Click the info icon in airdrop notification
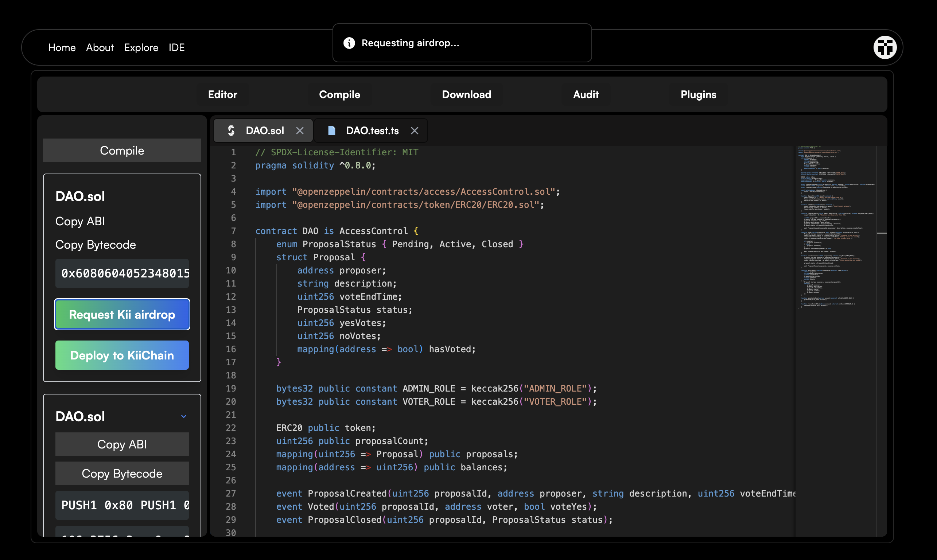 tap(349, 43)
